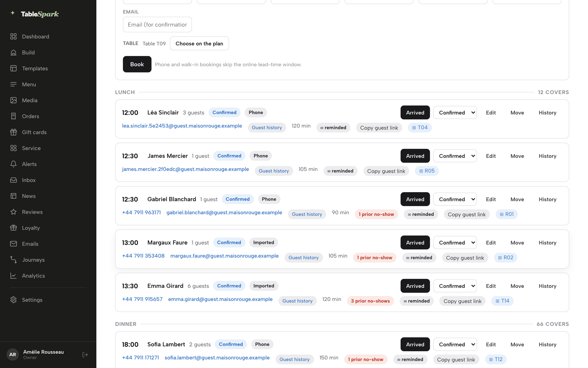Mark James Mercier as Arrived
This screenshot has height=368, width=588.
coord(415,156)
